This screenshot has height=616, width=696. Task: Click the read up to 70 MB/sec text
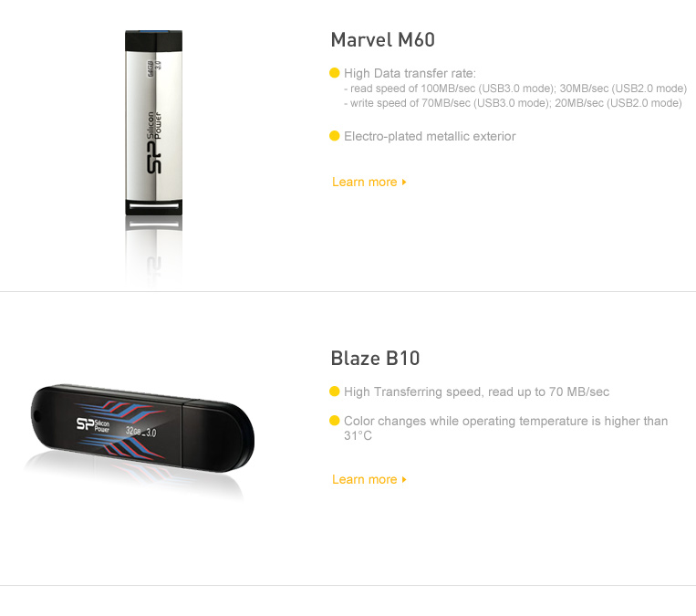548,392
